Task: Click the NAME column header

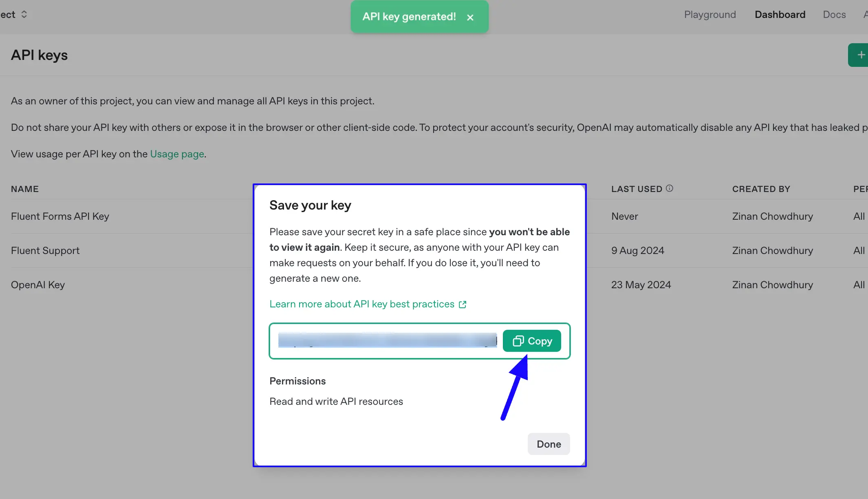Action: pos(24,189)
